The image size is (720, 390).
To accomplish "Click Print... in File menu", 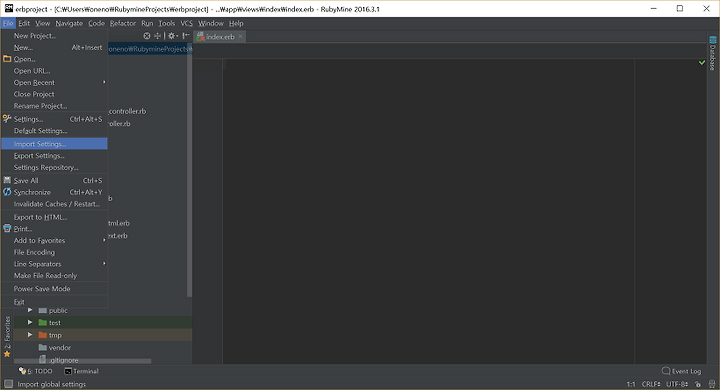I will (54, 229).
